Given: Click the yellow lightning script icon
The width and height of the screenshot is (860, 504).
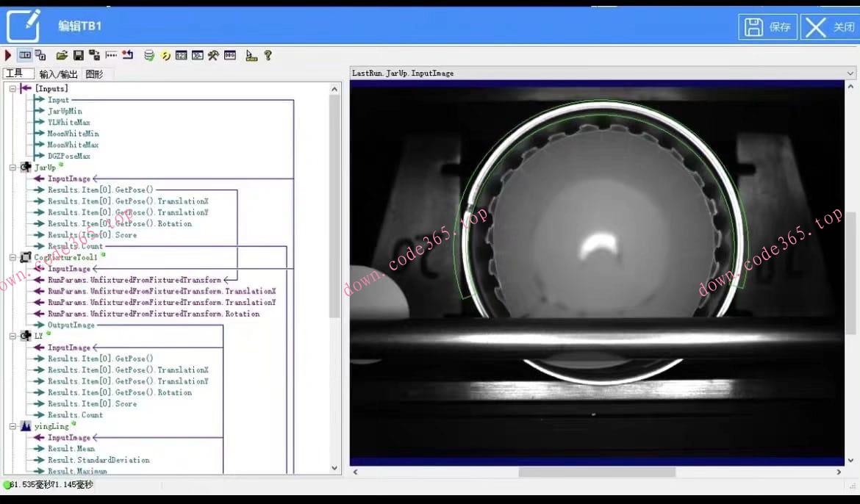Looking at the screenshot, I should click(165, 55).
